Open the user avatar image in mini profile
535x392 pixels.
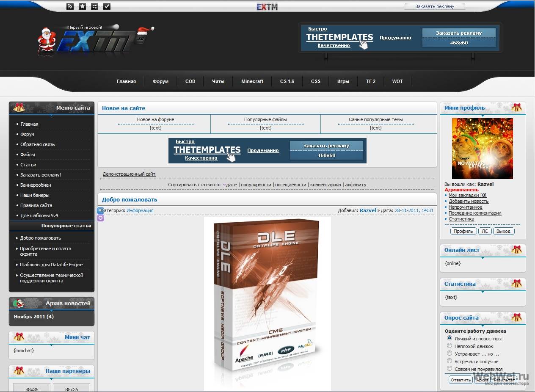pyautogui.click(x=483, y=149)
